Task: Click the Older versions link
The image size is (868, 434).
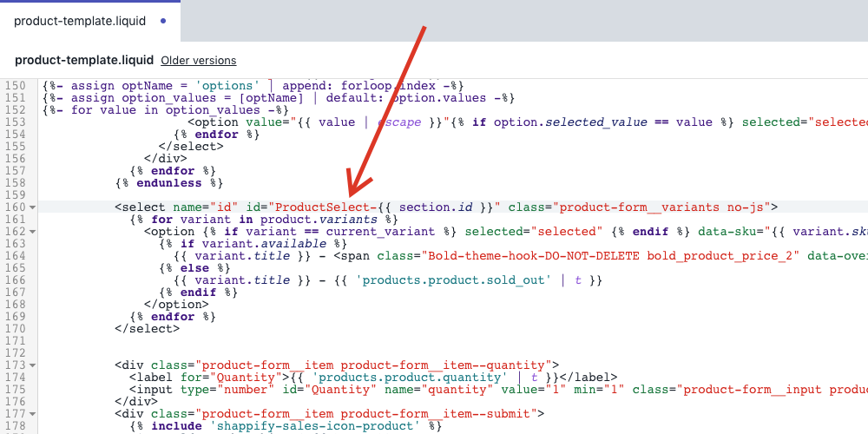Action: pos(198,61)
